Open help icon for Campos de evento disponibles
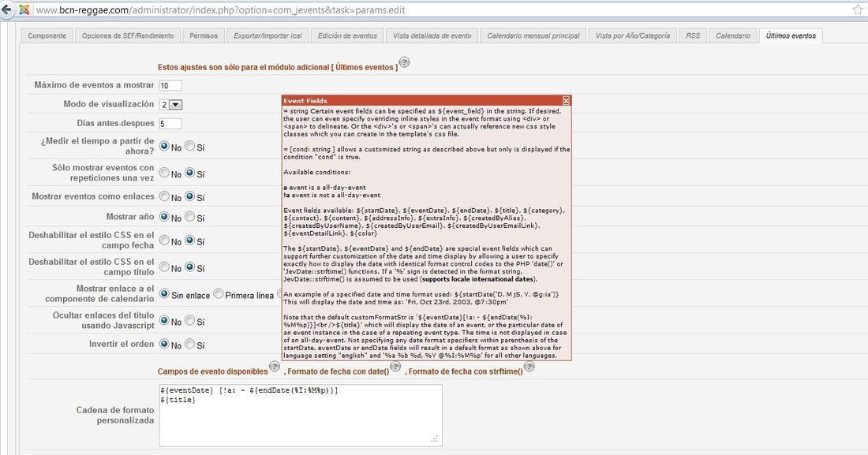This screenshot has width=868, height=455. (275, 366)
